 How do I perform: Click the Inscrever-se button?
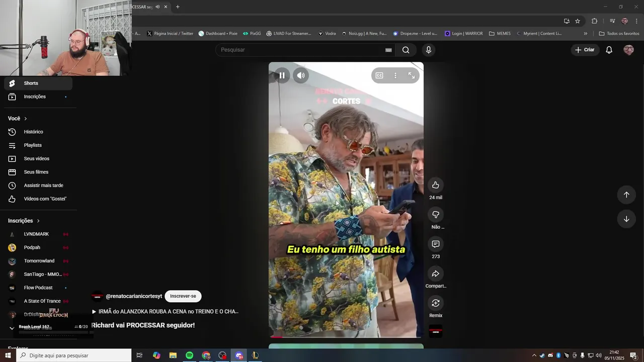point(183,296)
